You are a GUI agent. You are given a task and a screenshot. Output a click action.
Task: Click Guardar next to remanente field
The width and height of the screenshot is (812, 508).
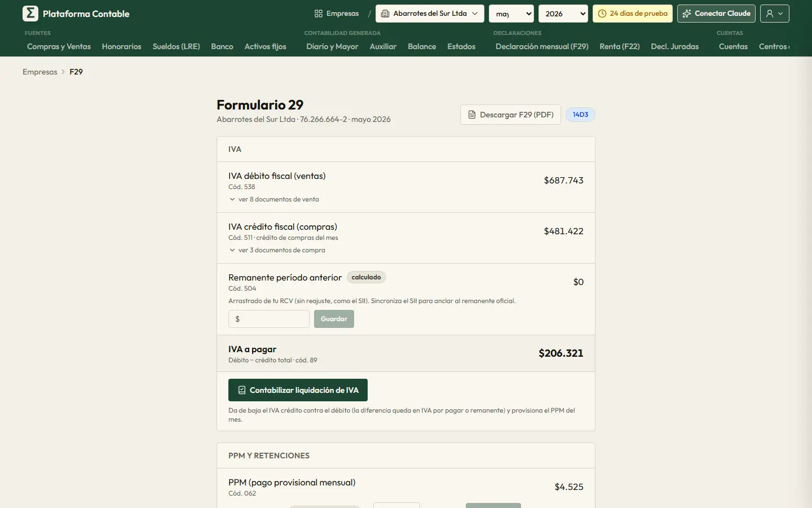[x=334, y=319]
